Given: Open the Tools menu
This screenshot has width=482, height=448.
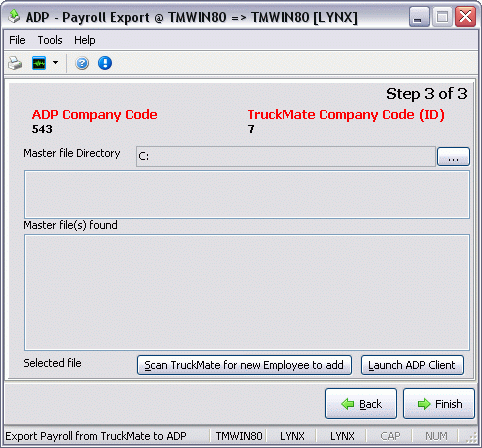Looking at the screenshot, I should click(x=50, y=40).
